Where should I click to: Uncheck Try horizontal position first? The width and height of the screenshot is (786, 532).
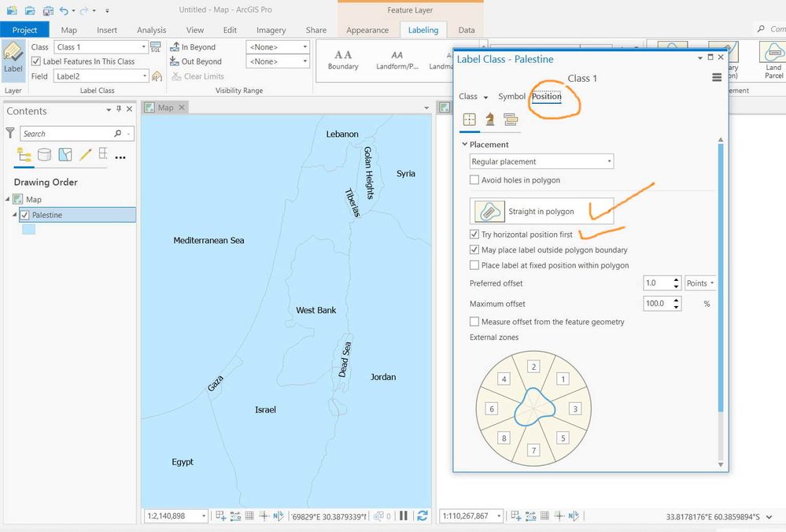click(474, 235)
